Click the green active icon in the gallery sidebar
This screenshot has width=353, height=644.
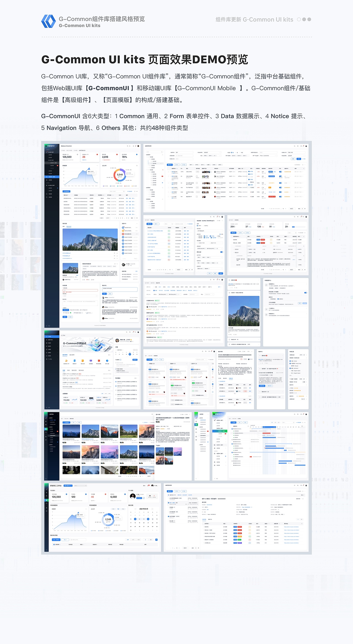coord(46,429)
